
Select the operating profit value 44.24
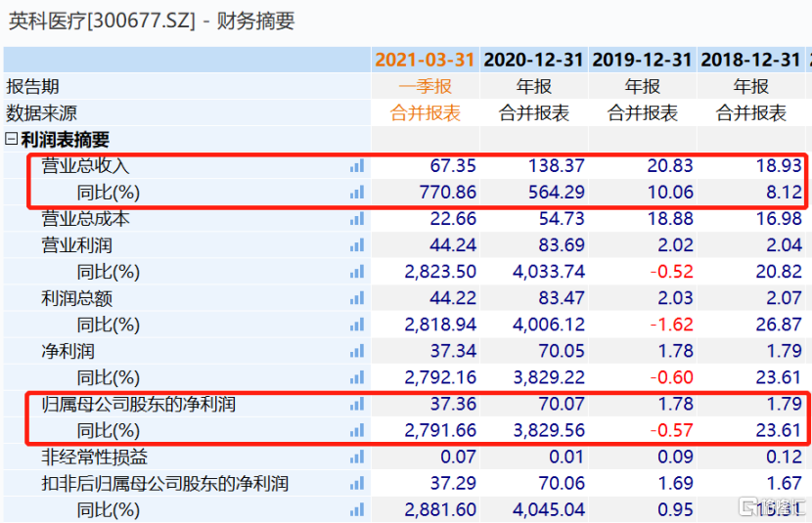(x=453, y=245)
